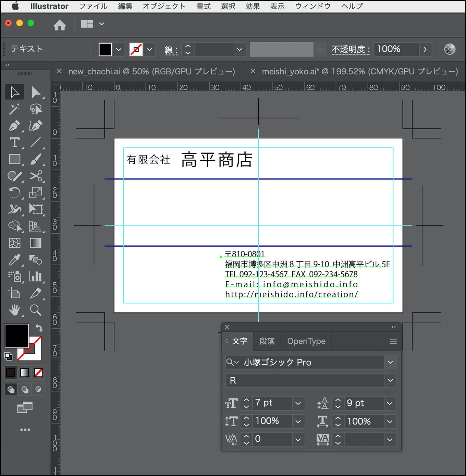Screen dimensions: 466x476
Task: Open オブジェクト menu
Action: [164, 6]
